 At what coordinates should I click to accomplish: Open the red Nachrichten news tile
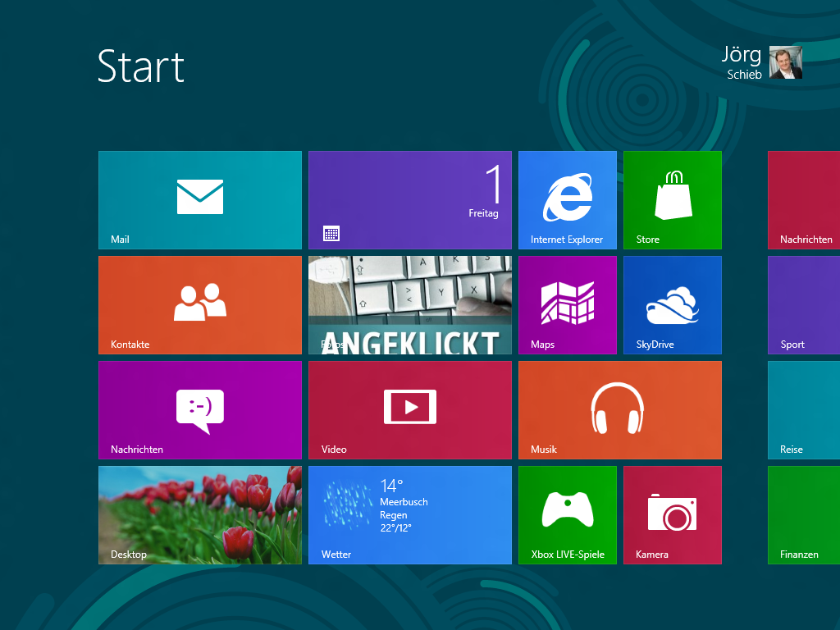click(x=804, y=200)
